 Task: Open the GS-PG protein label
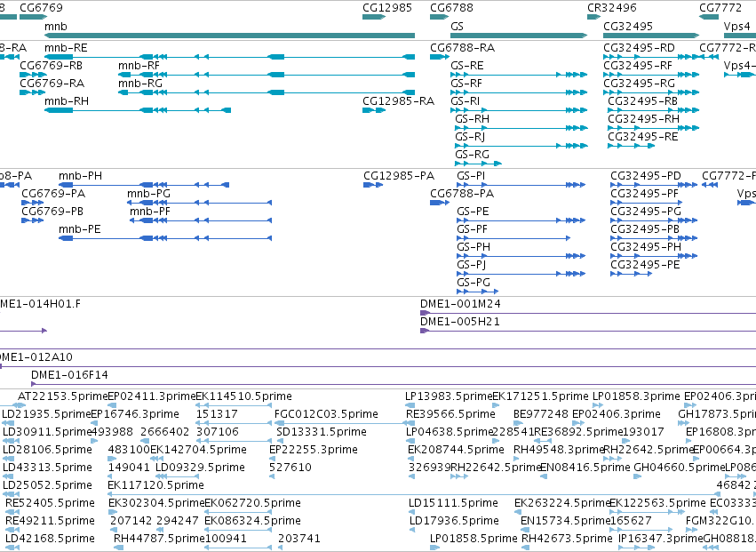coord(473,284)
